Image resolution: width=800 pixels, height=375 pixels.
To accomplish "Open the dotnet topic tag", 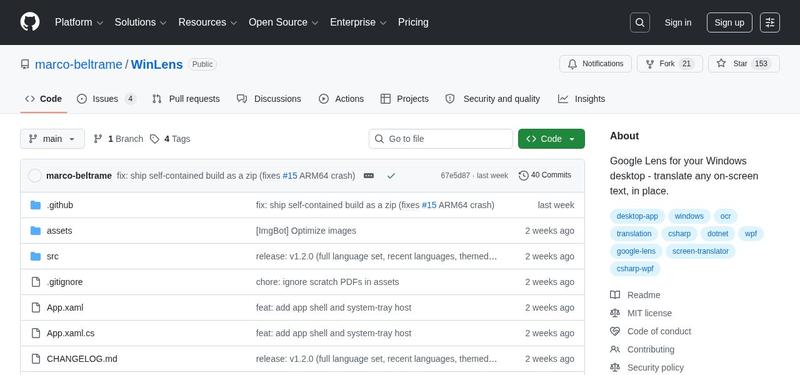I will (x=717, y=234).
